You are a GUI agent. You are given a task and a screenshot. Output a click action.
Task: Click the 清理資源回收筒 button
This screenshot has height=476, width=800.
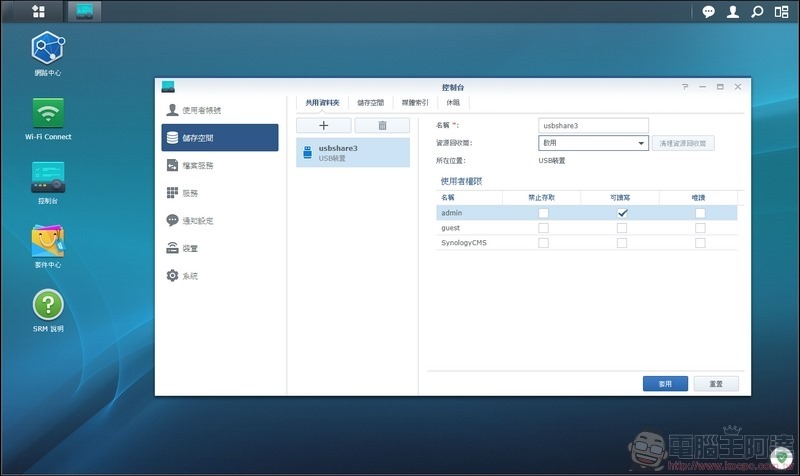point(683,143)
